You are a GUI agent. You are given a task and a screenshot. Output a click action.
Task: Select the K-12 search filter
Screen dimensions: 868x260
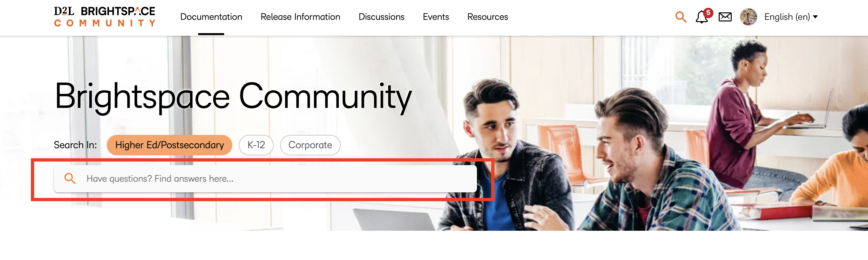tap(256, 145)
